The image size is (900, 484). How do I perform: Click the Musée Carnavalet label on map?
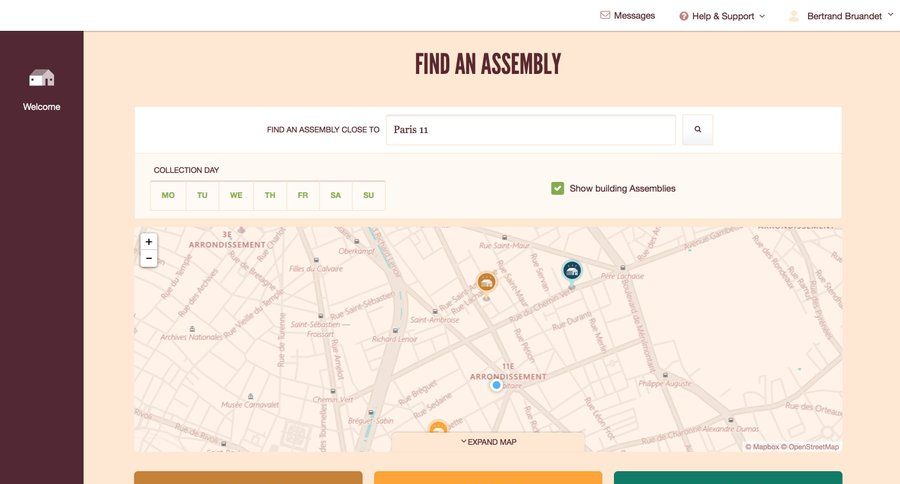point(250,405)
